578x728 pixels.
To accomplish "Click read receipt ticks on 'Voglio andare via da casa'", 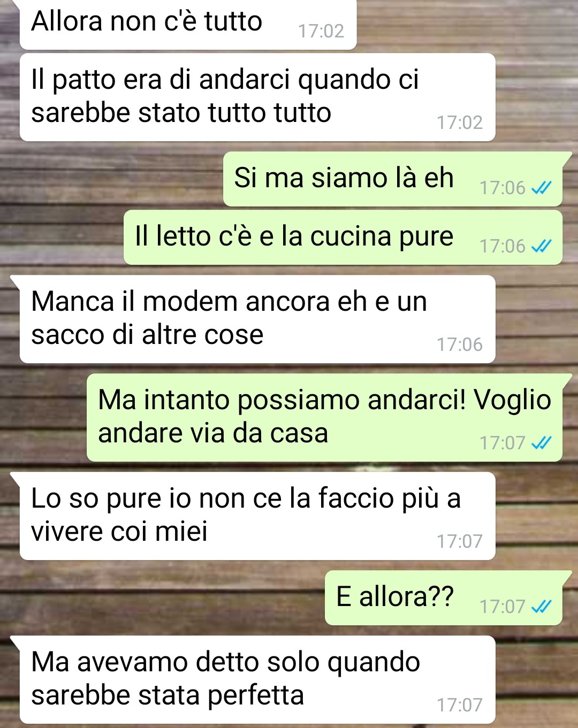I will (541, 443).
